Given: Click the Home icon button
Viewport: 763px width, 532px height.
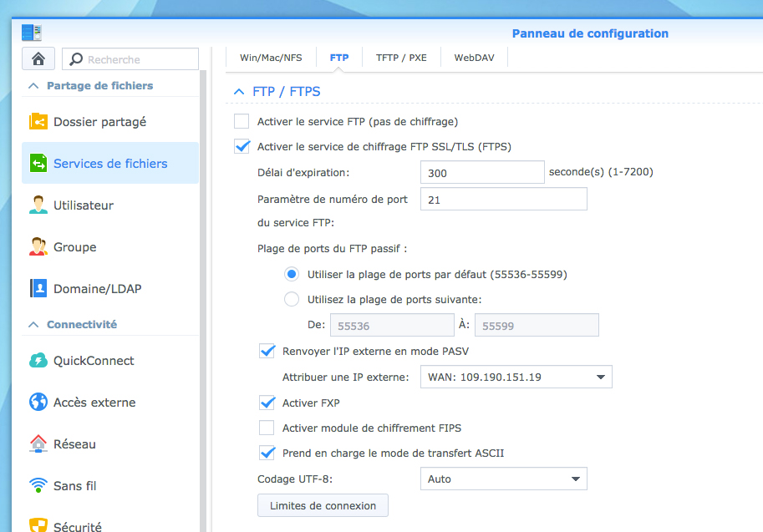Looking at the screenshot, I should tap(38, 59).
